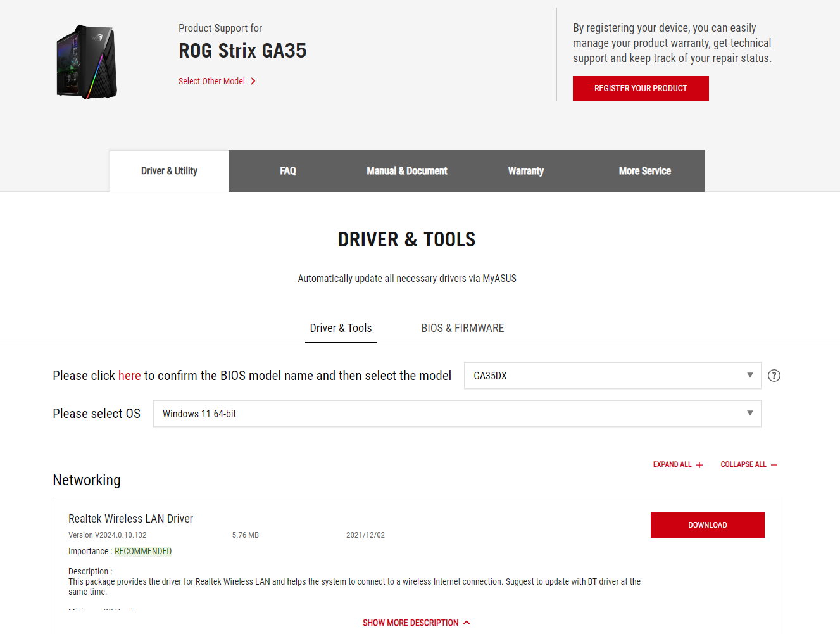
Task: Switch to the BIOS & FIRMWARE sub-tab
Action: [463, 328]
